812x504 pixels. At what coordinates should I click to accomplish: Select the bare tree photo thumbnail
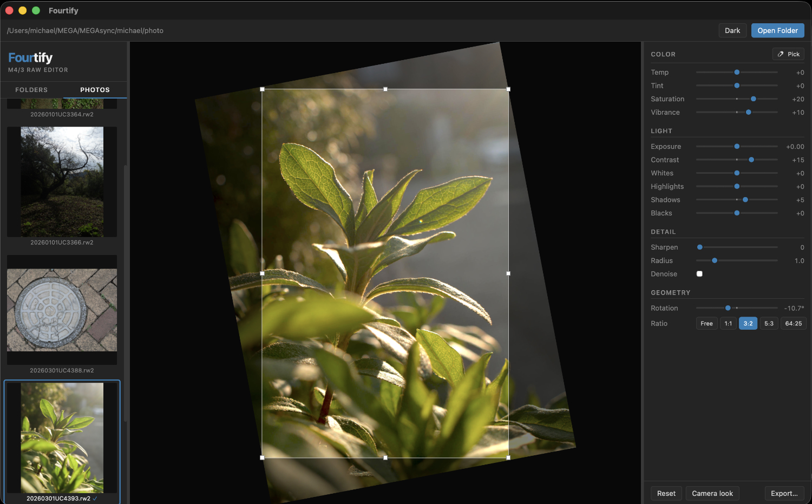pos(62,182)
